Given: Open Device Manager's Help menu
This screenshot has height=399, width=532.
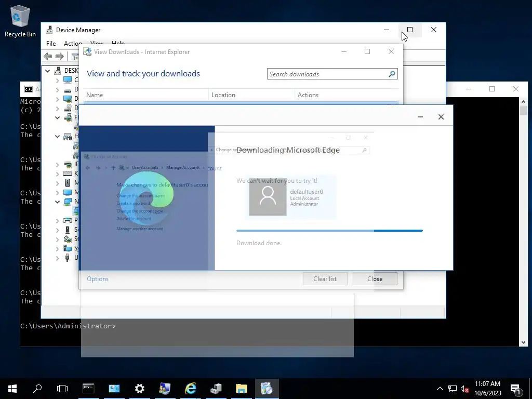Looking at the screenshot, I should [118, 44].
